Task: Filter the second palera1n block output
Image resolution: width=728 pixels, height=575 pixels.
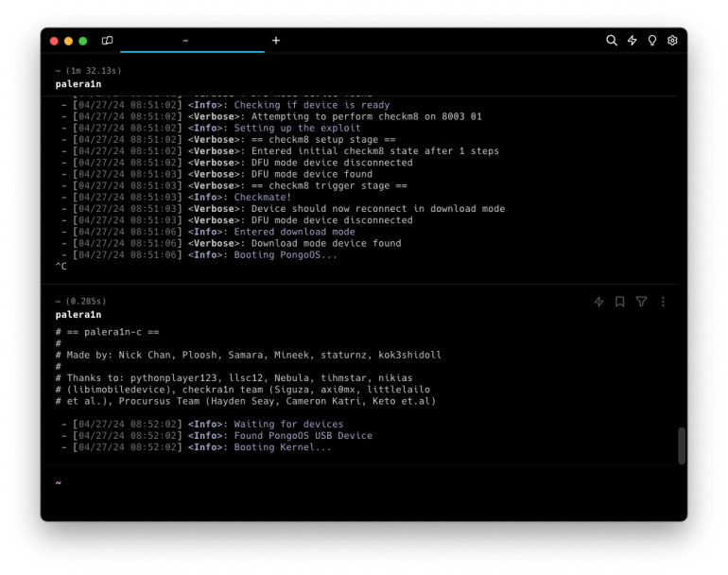Action: click(x=641, y=302)
